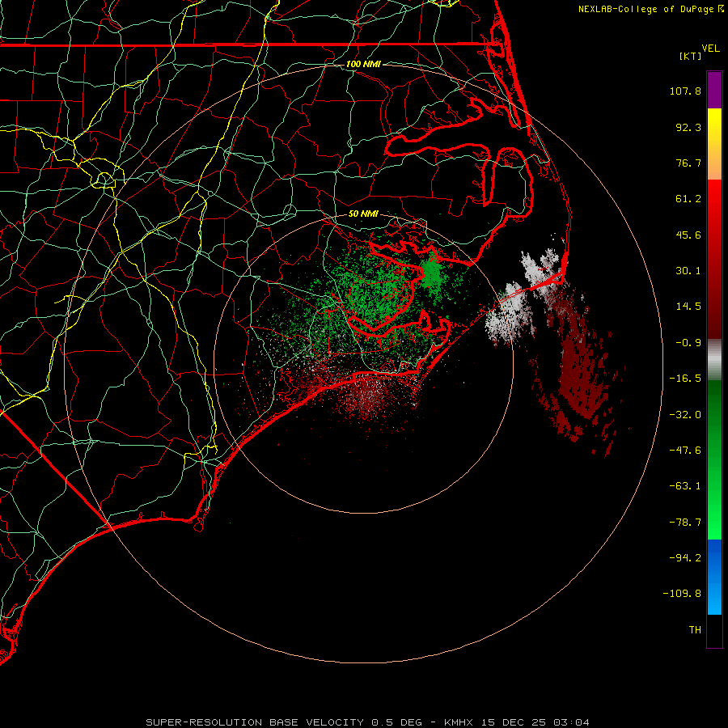Pick the gray near-zero segment of color bar

(714, 360)
